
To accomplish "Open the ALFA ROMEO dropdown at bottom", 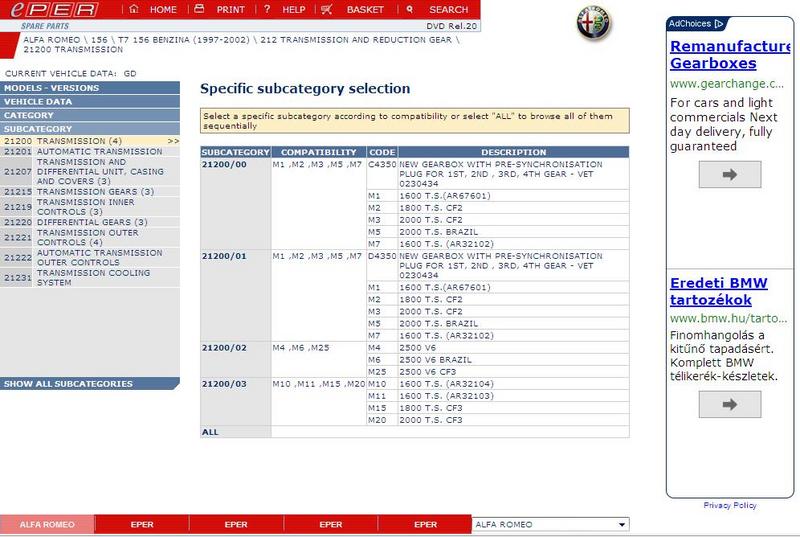I will pyautogui.click(x=622, y=524).
